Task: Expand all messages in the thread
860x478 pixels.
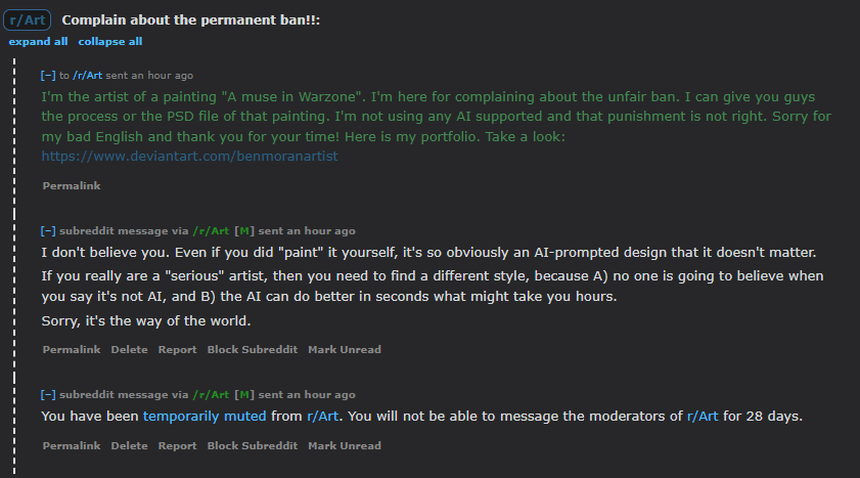Action: pos(38,42)
